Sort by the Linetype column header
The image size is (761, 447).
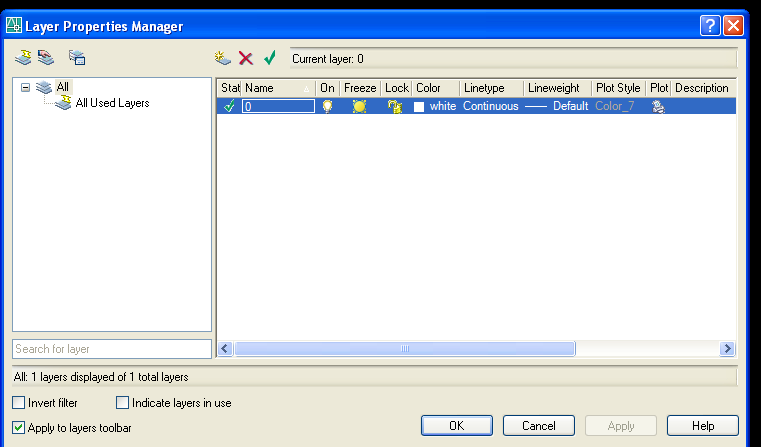point(492,88)
